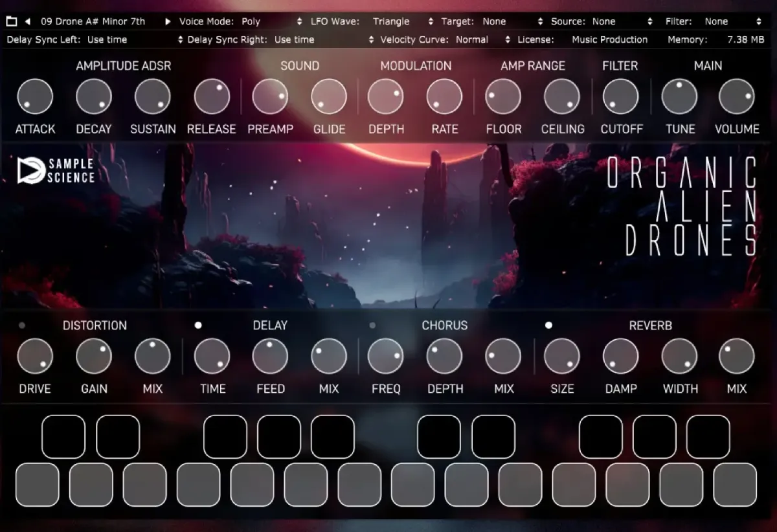Select the Delay MIX knob

[x=329, y=356]
